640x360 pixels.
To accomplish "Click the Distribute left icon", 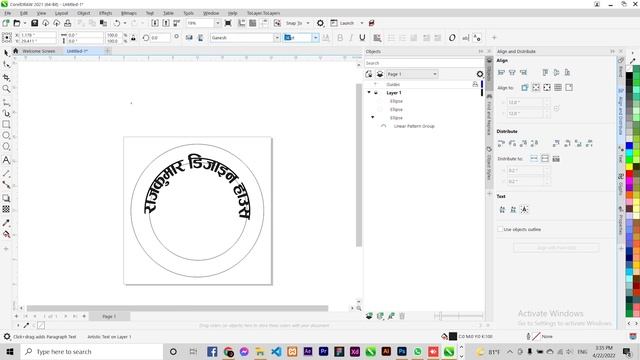I will (501, 143).
